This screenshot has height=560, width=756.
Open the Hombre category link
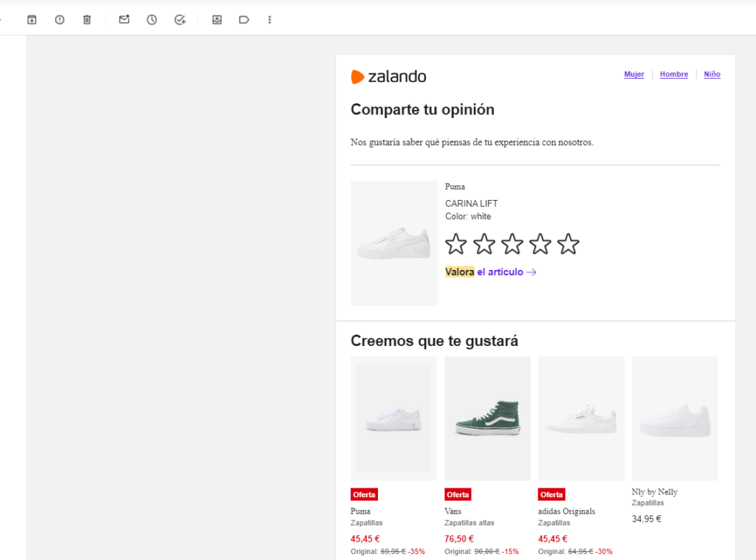674,75
